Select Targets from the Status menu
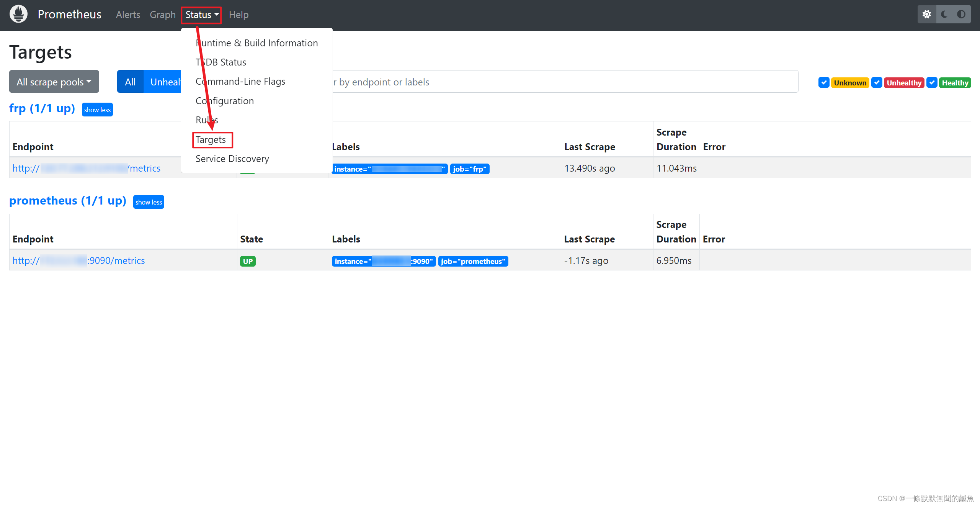Viewport: 980px width, 506px height. click(211, 139)
